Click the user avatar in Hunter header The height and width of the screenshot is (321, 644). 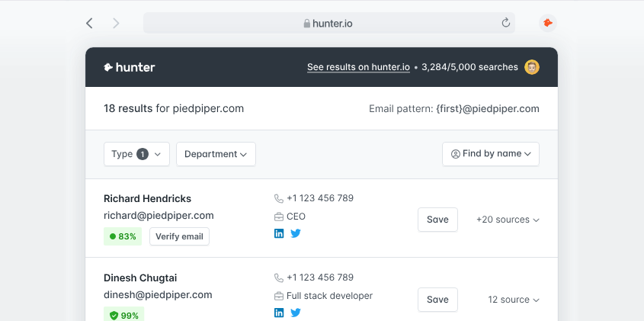(x=532, y=67)
